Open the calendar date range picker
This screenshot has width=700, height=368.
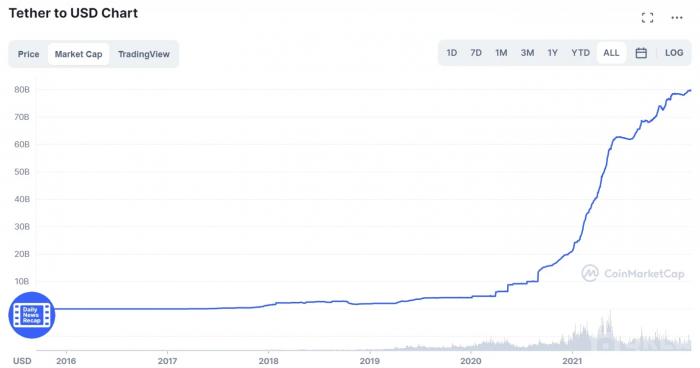point(641,53)
